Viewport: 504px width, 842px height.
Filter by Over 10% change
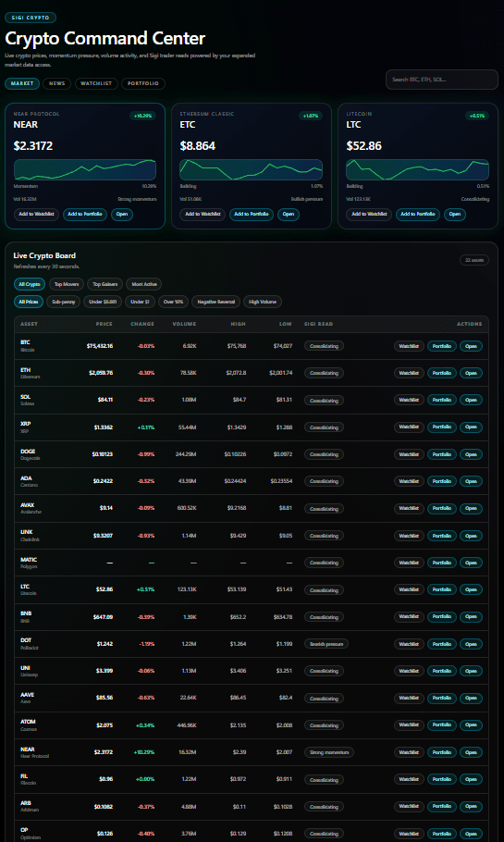click(x=173, y=302)
